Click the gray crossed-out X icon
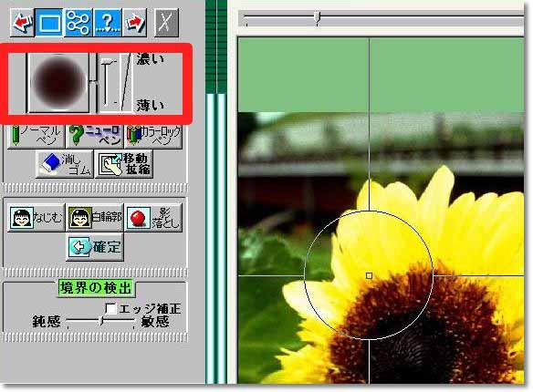The height and width of the screenshot is (392, 533). point(166,23)
